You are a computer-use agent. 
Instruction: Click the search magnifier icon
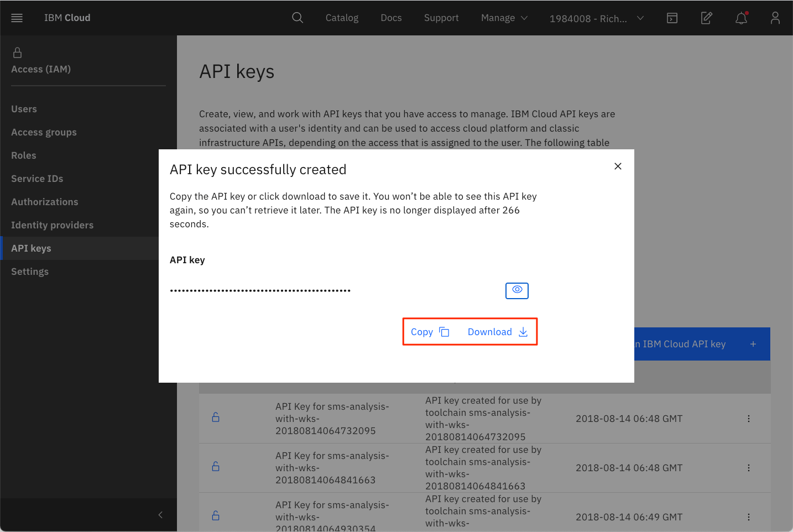[298, 18]
